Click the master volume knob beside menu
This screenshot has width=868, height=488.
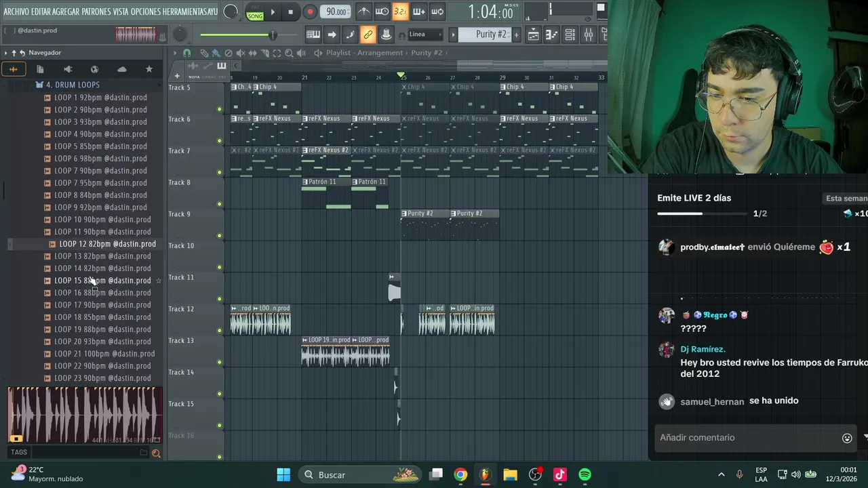231,12
